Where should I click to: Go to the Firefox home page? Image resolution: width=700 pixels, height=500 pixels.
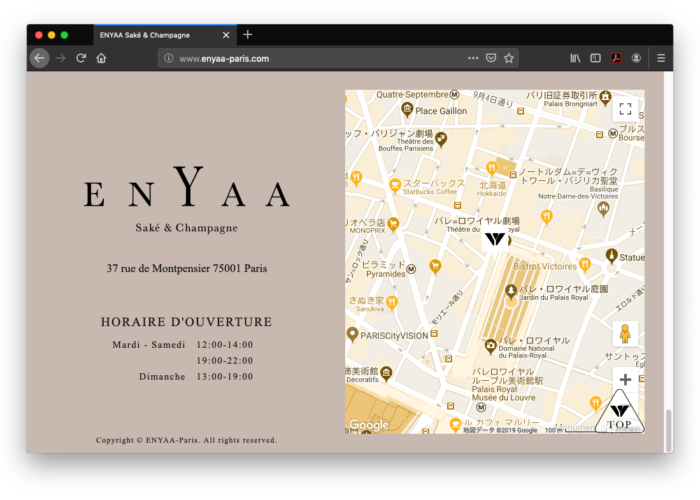[101, 58]
